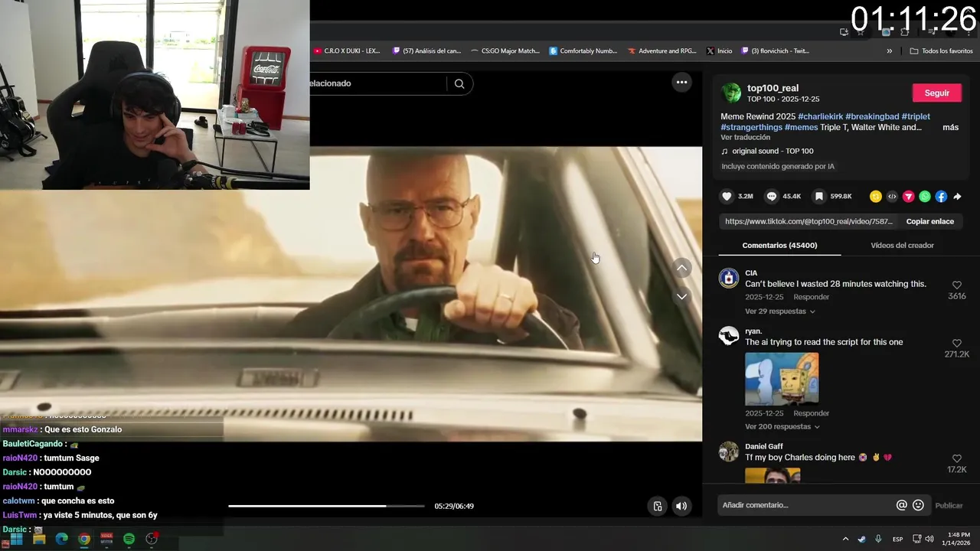This screenshot has width=980, height=551.
Task: Click the video URL text field
Action: coord(808,221)
